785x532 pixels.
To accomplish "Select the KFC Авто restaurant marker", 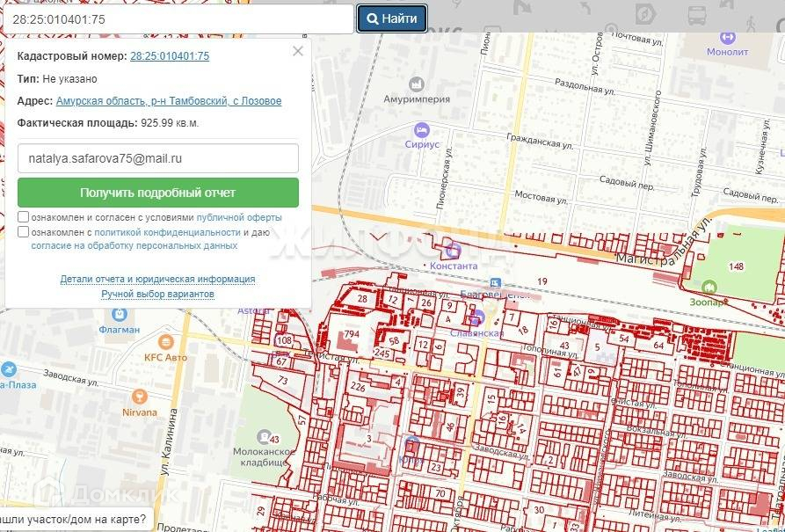I will click(166, 343).
